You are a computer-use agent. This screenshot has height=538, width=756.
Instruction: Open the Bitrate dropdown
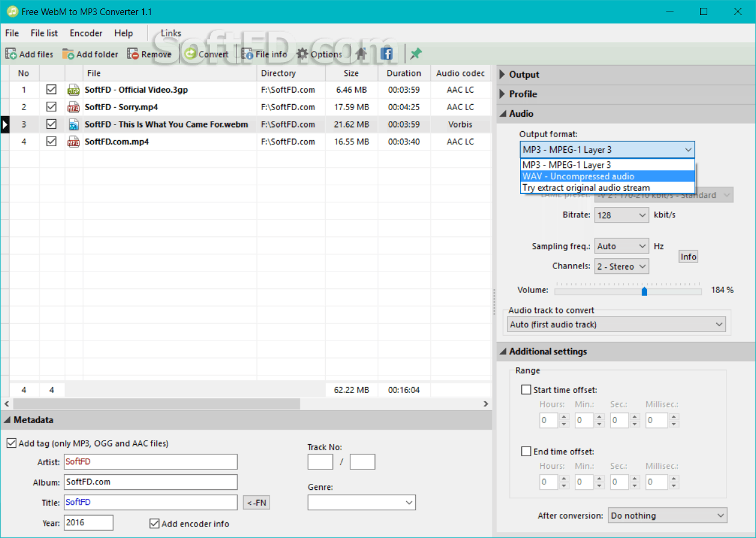coord(622,215)
